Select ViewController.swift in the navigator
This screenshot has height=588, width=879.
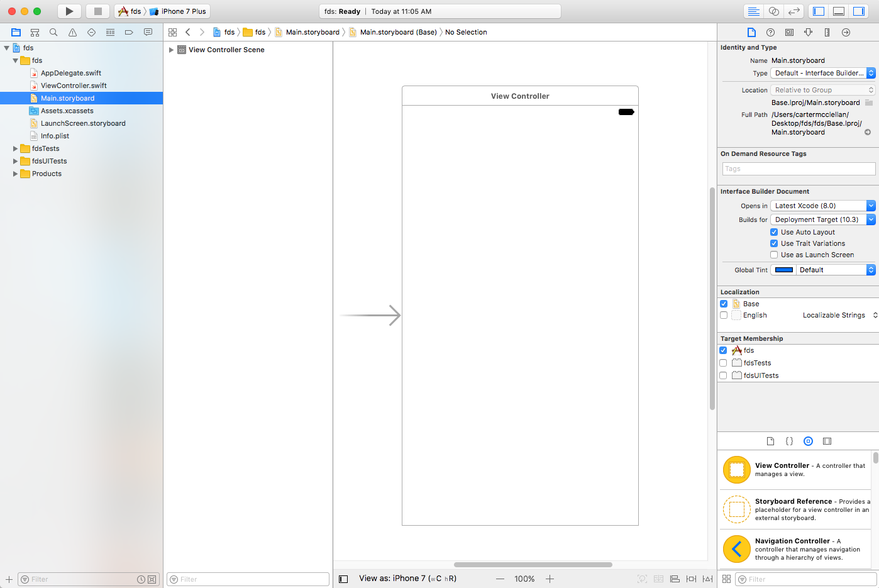74,86
